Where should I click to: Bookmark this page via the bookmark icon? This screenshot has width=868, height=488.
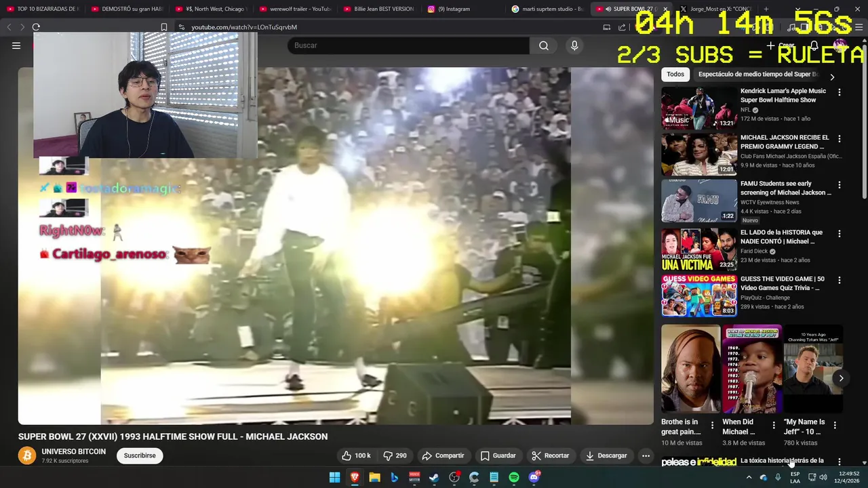point(163,27)
